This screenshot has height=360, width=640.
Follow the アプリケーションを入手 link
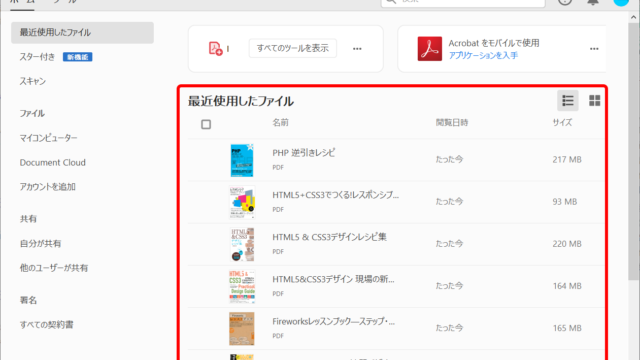click(x=483, y=55)
